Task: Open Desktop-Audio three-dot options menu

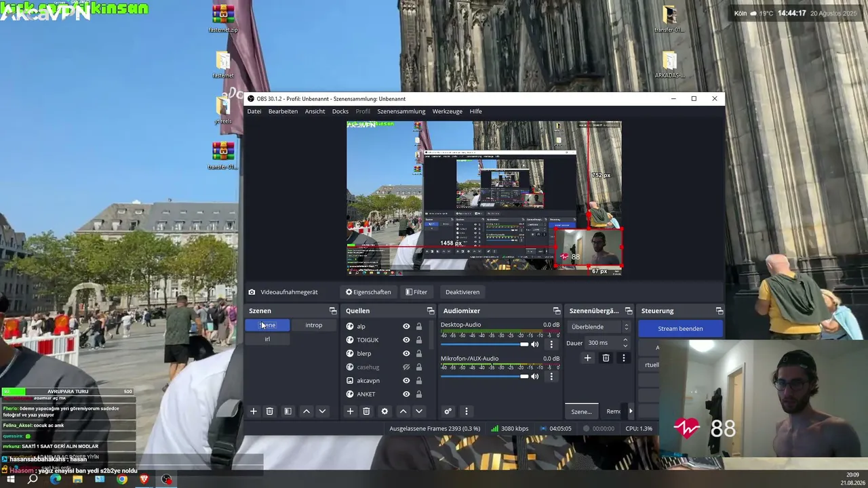Action: tap(551, 344)
